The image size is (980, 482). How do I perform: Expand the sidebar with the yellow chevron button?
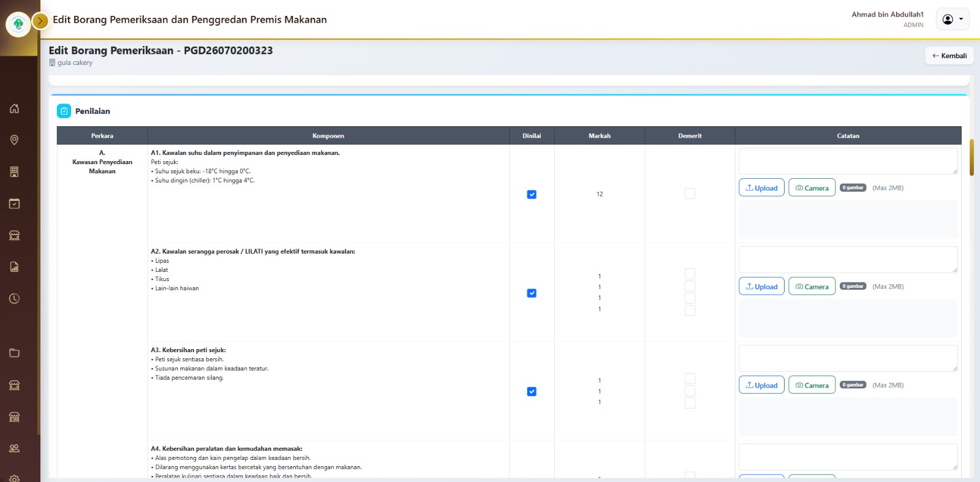[40, 21]
